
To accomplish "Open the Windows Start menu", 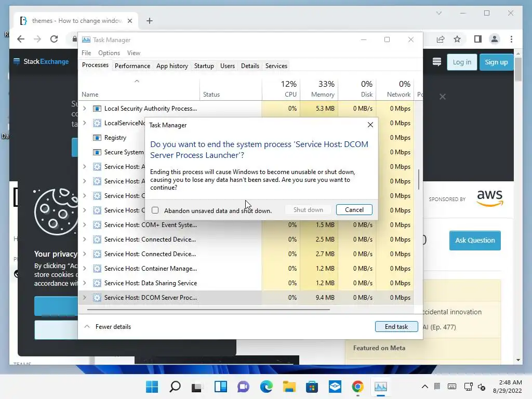I will pyautogui.click(x=152, y=387).
